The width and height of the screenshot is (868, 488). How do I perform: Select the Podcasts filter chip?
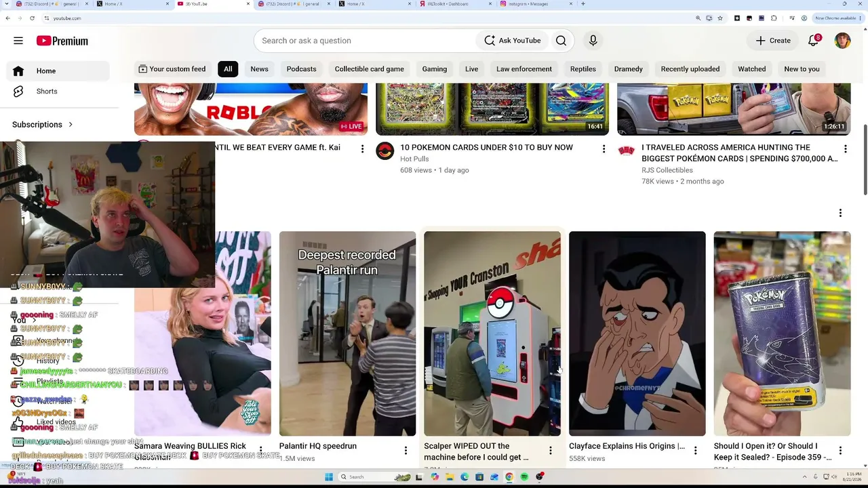coord(301,69)
